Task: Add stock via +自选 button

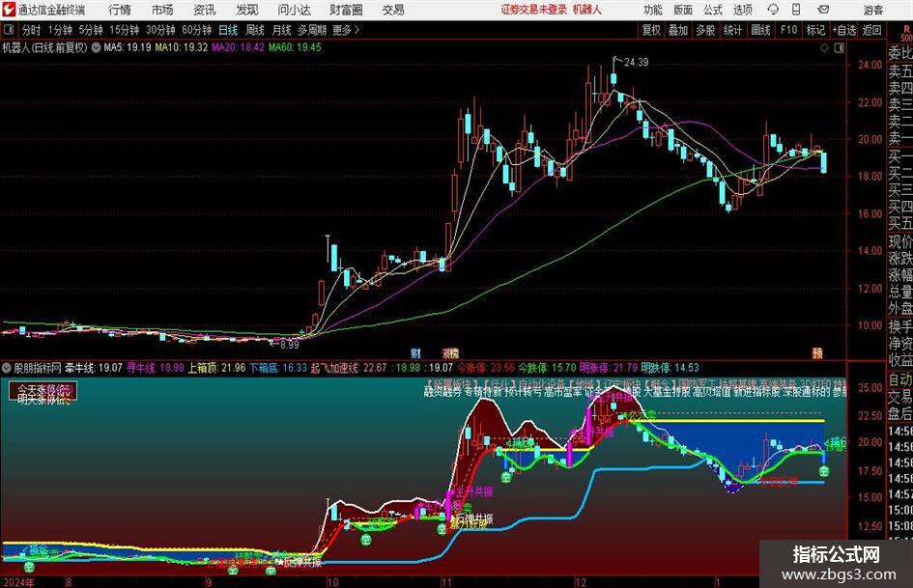Action: pyautogui.click(x=844, y=30)
